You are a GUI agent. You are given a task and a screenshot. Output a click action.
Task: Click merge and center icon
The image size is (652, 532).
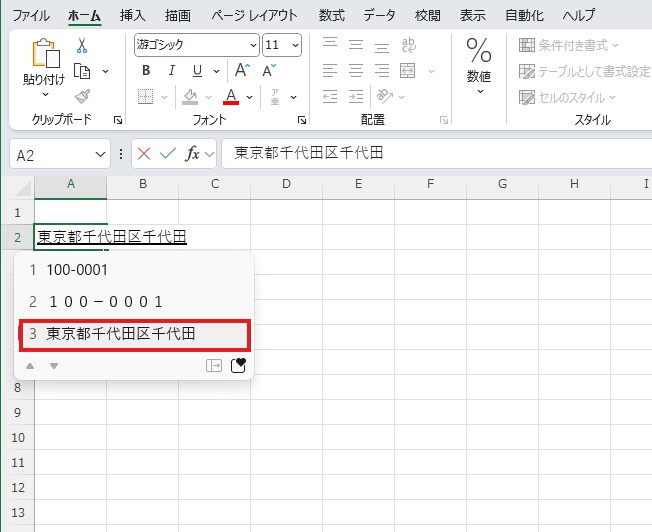[408, 71]
